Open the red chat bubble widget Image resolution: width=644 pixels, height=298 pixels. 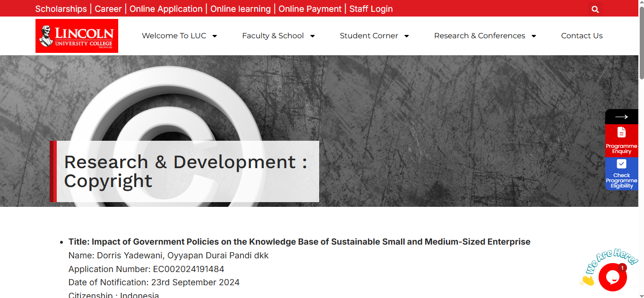click(x=612, y=277)
